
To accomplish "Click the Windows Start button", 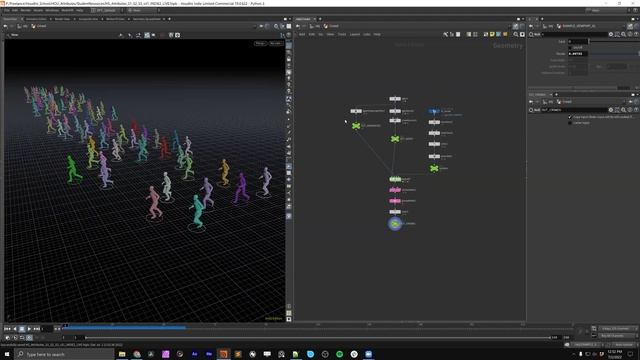I will pyautogui.click(x=7, y=354).
